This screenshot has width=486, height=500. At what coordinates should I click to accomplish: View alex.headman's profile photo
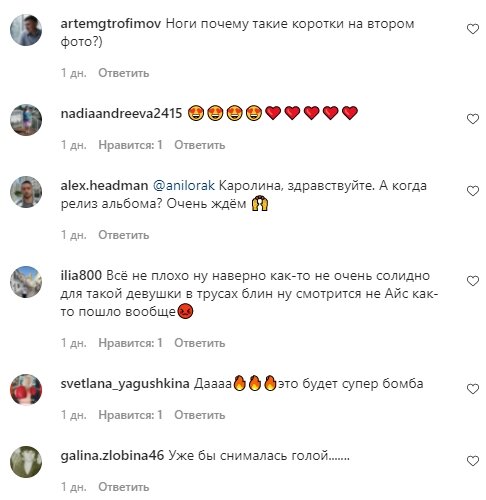(x=26, y=192)
